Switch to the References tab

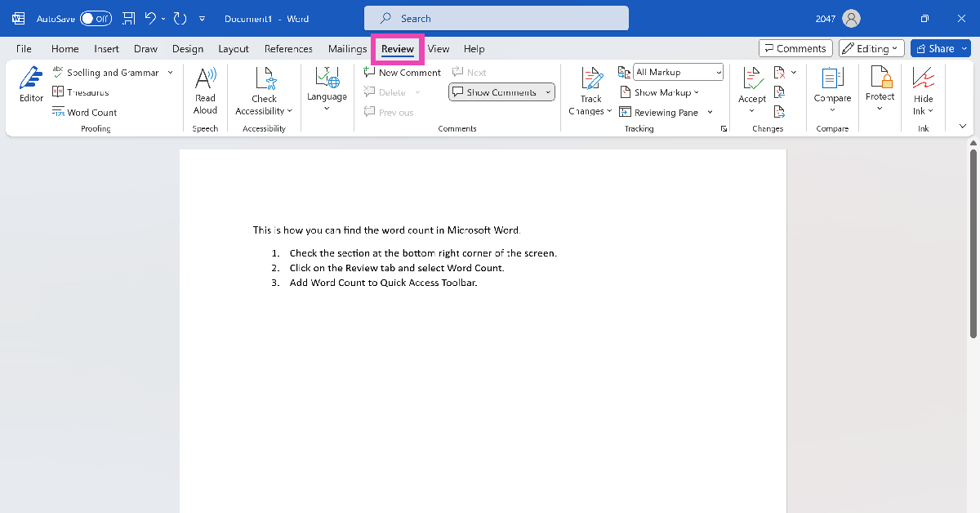click(288, 49)
